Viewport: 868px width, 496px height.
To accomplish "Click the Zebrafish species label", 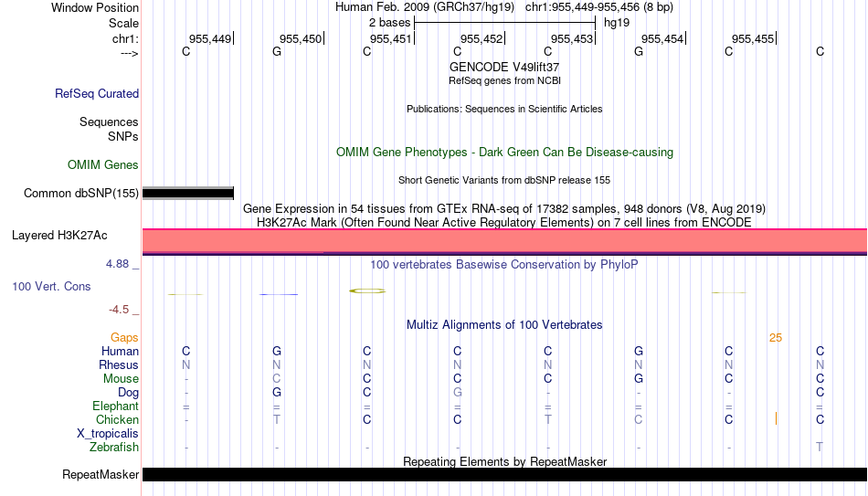I will pos(114,448).
